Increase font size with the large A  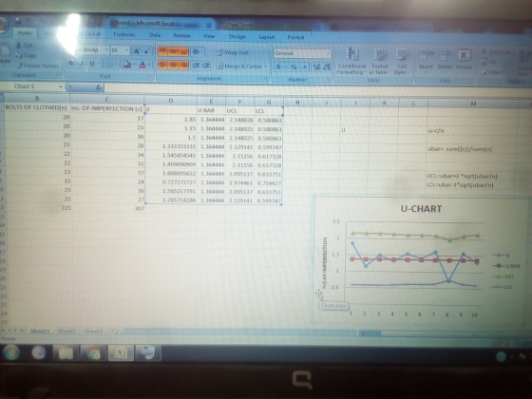point(137,51)
